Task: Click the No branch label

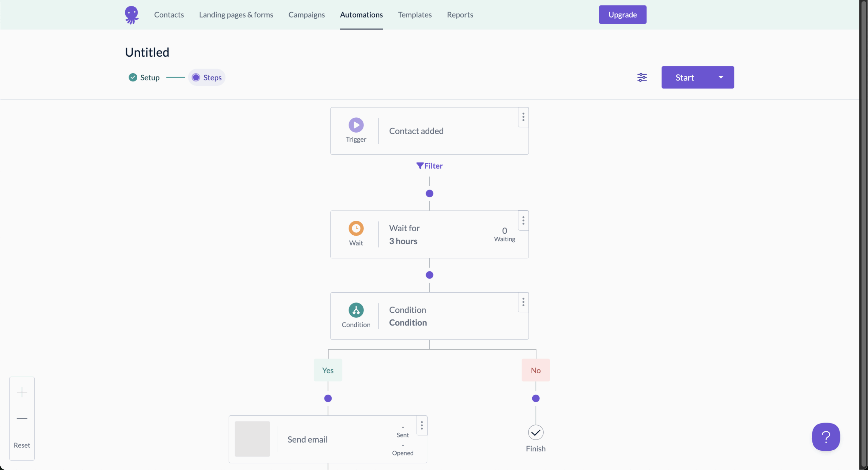Action: (536, 370)
